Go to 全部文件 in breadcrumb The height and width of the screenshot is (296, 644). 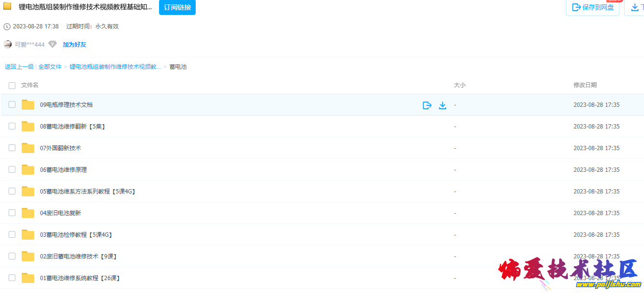point(50,67)
